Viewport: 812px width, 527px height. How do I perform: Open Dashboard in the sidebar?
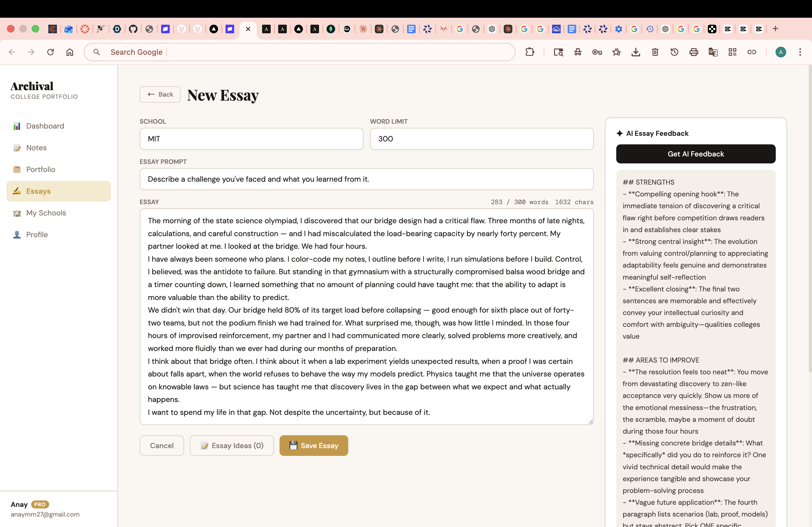click(x=45, y=126)
